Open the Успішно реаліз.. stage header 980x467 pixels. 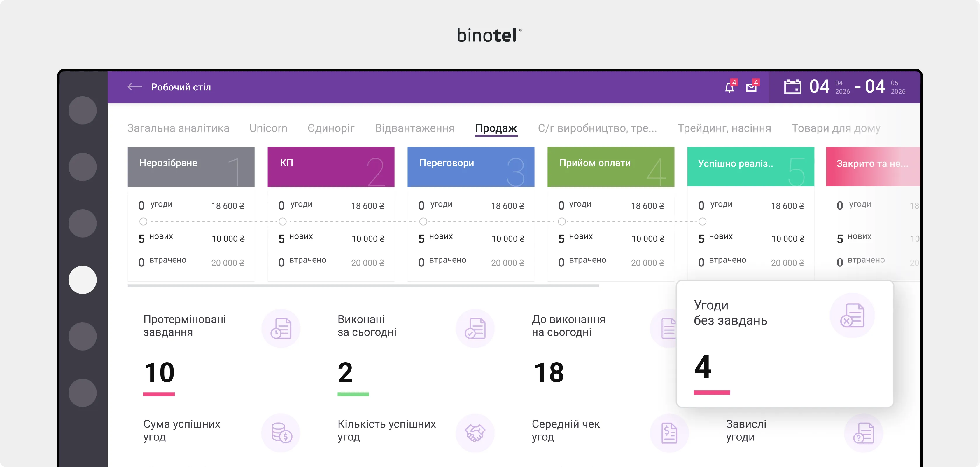click(751, 167)
